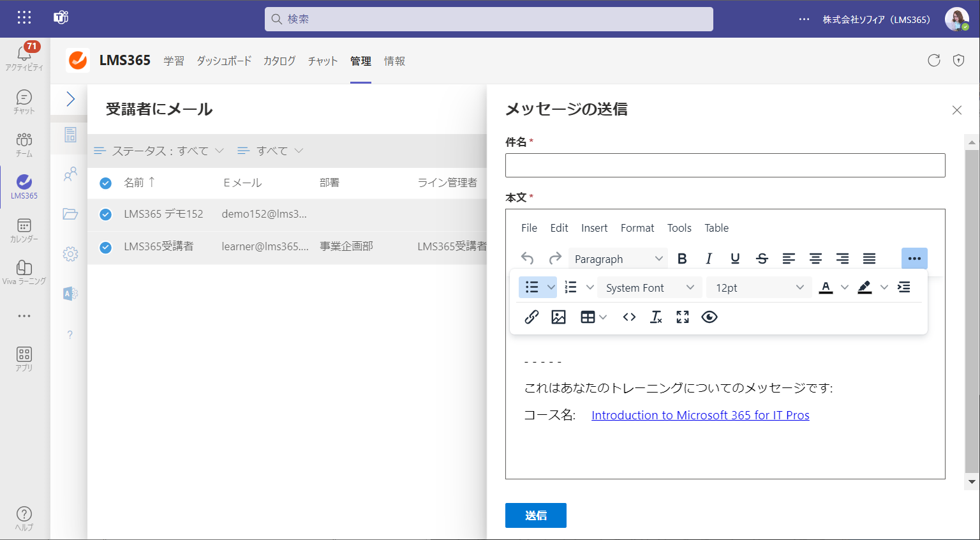Open the editor Table menu
Image resolution: width=980 pixels, height=540 pixels.
[716, 228]
